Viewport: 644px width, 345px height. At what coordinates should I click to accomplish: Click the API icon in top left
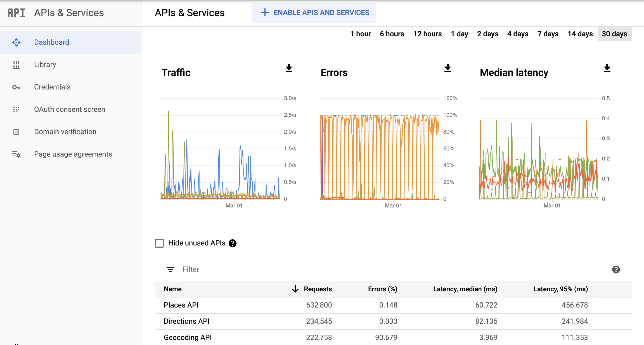pyautogui.click(x=16, y=13)
